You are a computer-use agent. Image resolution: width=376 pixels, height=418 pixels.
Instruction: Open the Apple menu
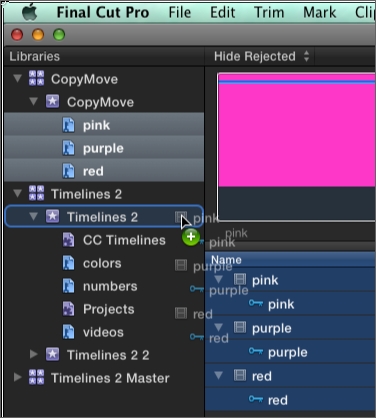pos(29,13)
